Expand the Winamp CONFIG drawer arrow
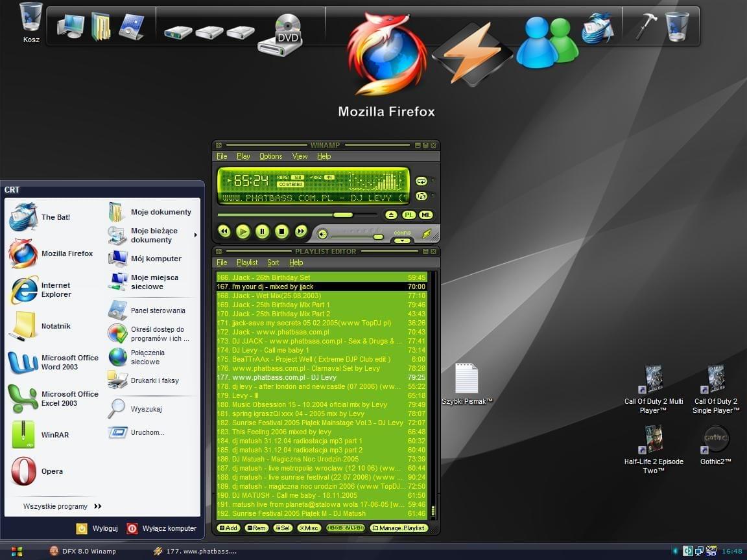The width and height of the screenshot is (747, 560). [402, 240]
